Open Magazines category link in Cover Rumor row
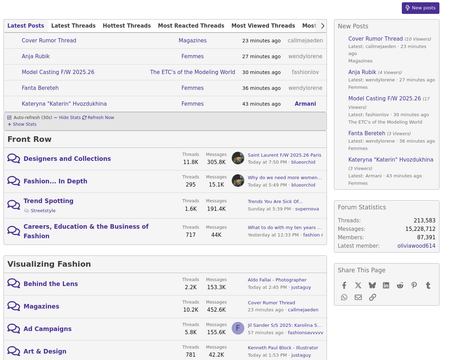Image resolution: width=450 pixels, height=360 pixels. 193,40
